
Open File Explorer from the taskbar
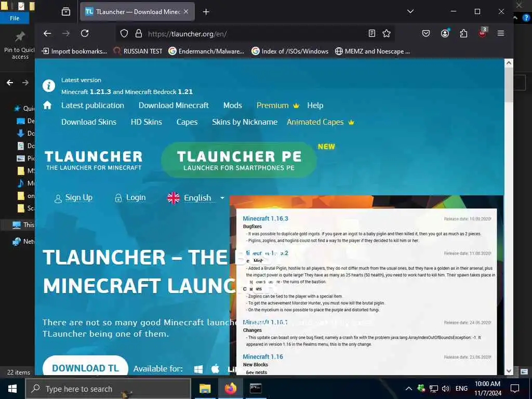tap(205, 389)
